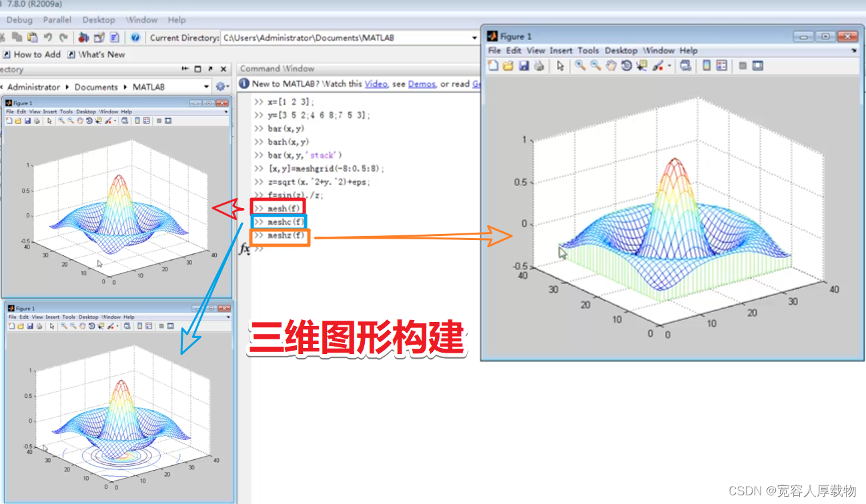Activate Zoom In tool in Figure 1

pos(580,65)
